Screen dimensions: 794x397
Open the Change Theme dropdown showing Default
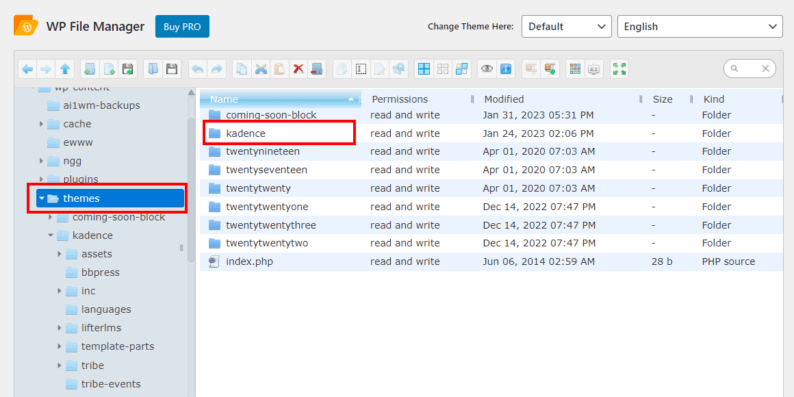pyautogui.click(x=567, y=26)
